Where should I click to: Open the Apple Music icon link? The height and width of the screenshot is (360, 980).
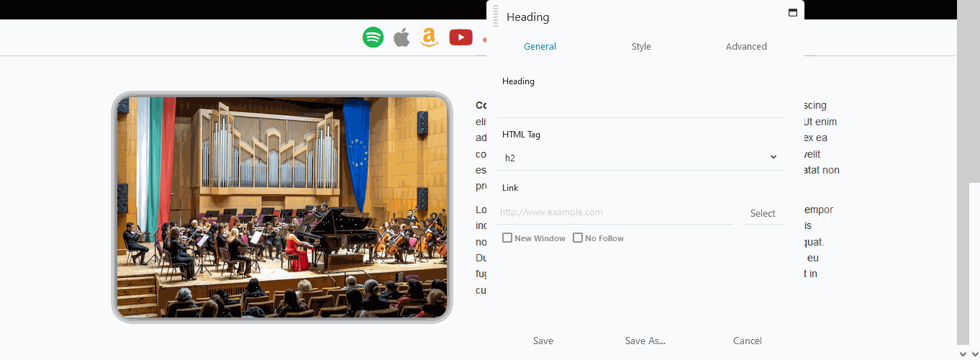(401, 37)
